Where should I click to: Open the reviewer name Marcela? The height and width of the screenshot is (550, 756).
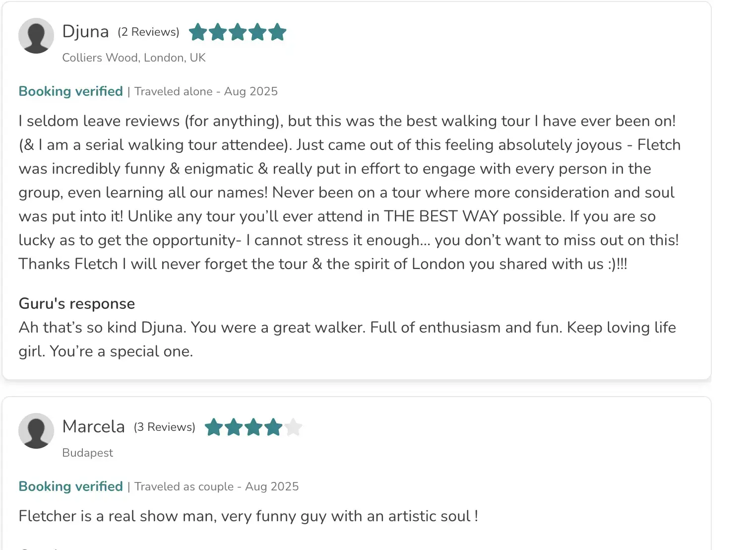point(93,426)
